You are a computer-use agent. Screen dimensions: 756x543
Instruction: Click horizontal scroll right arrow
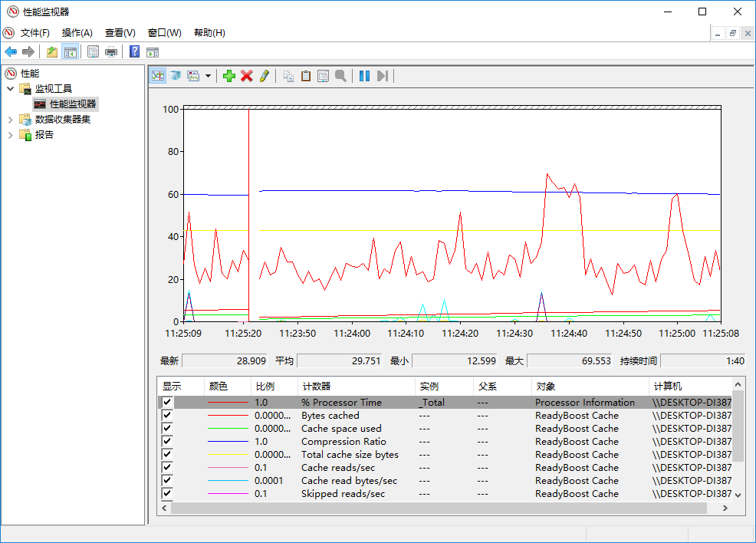725,508
